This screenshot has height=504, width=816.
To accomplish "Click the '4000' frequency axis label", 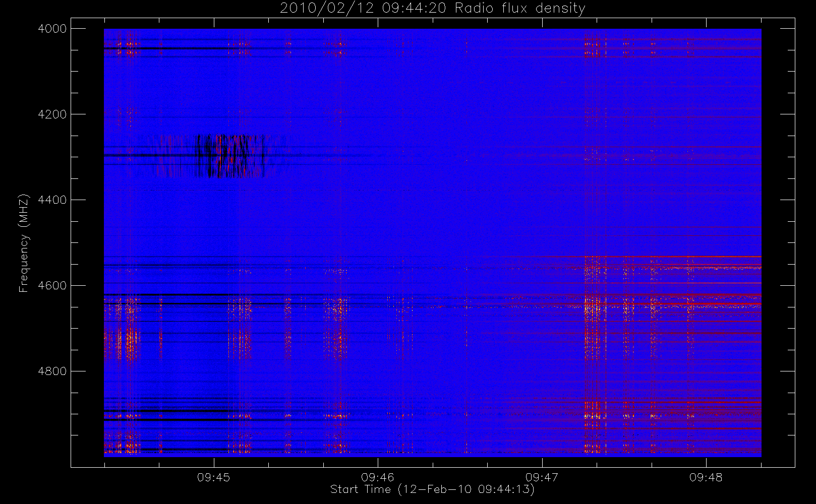I will click(52, 29).
